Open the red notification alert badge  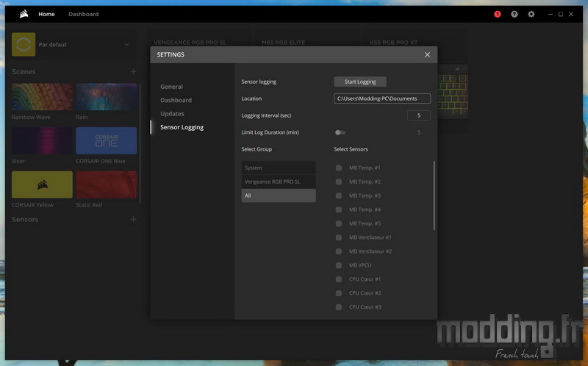(x=498, y=14)
